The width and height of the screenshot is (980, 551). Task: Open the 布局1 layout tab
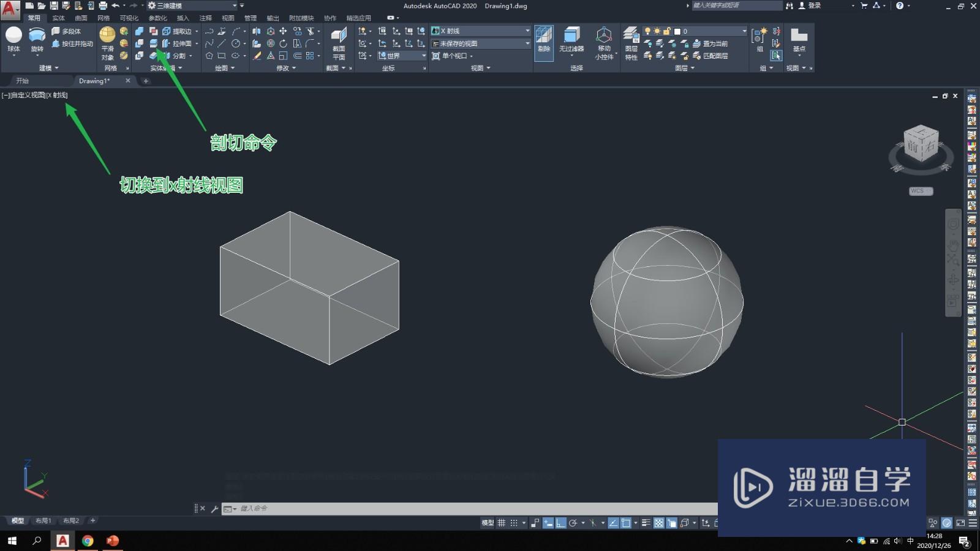[43, 521]
